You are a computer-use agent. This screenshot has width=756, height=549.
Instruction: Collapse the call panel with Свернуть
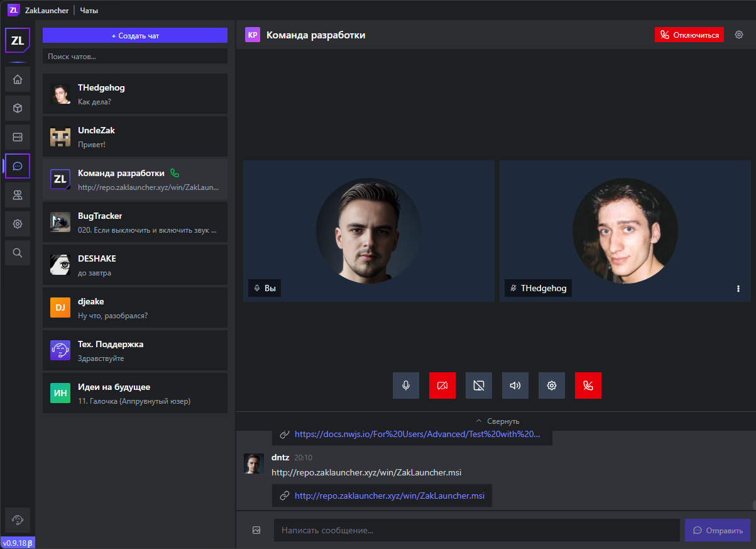point(497,421)
